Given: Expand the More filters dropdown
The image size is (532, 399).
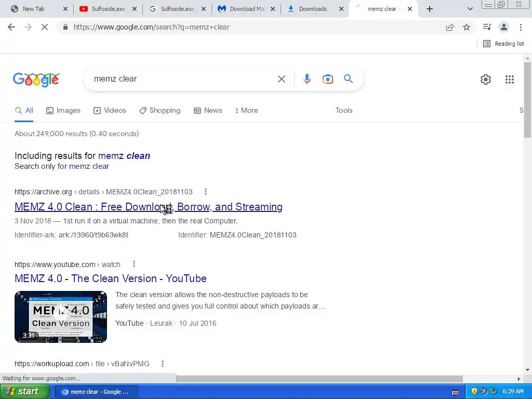Looking at the screenshot, I should click(247, 111).
